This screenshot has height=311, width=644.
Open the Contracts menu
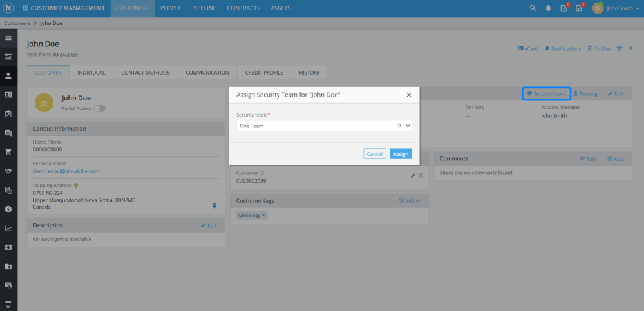point(243,8)
